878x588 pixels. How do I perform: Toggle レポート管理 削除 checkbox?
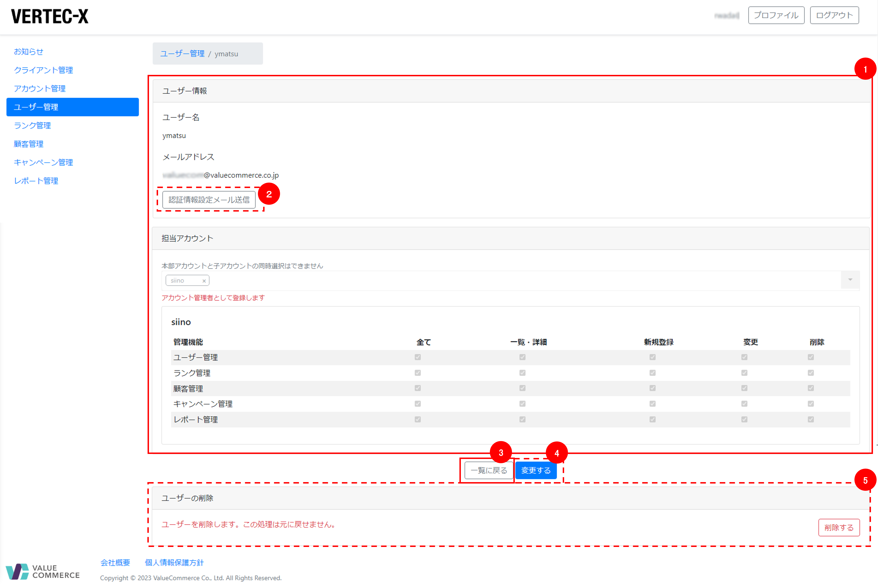[x=811, y=419]
